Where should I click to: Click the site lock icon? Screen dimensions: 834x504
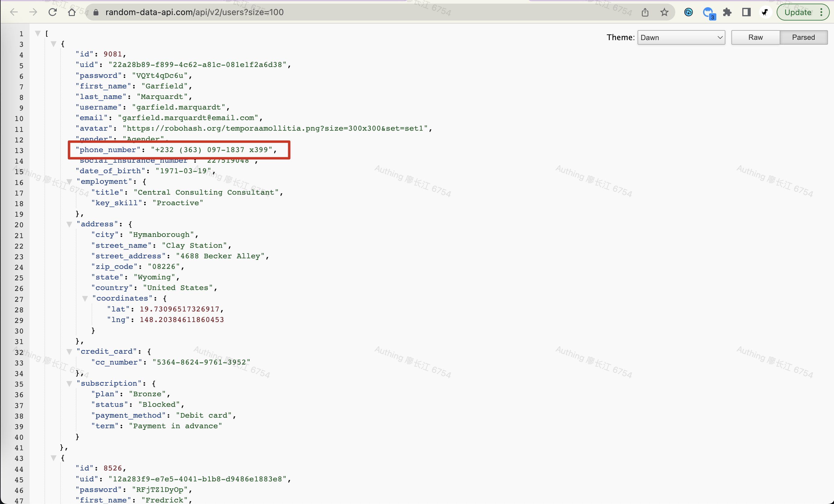pyautogui.click(x=96, y=12)
